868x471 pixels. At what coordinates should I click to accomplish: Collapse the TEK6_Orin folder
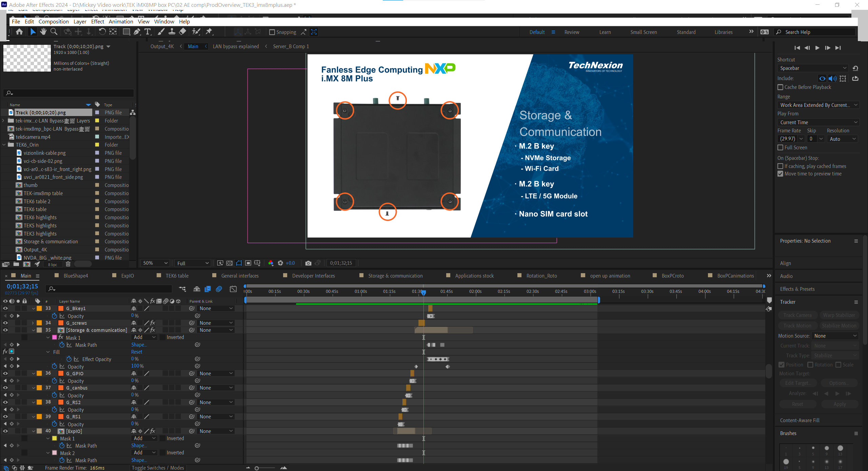[x=3, y=145]
